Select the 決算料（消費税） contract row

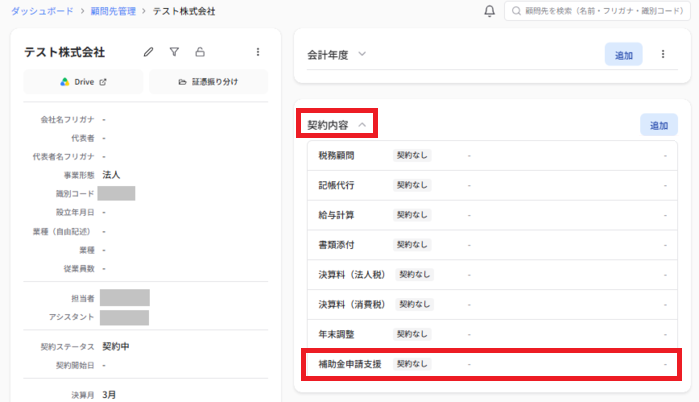(x=492, y=305)
